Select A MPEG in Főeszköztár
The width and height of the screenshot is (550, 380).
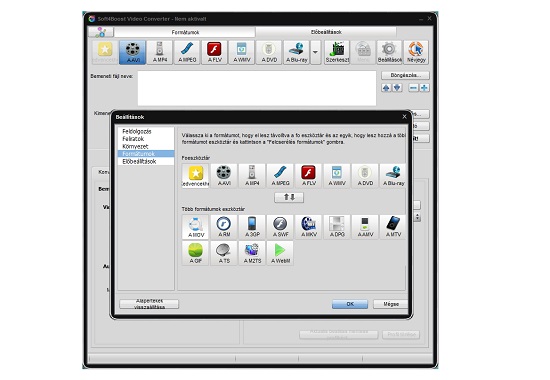click(x=280, y=176)
